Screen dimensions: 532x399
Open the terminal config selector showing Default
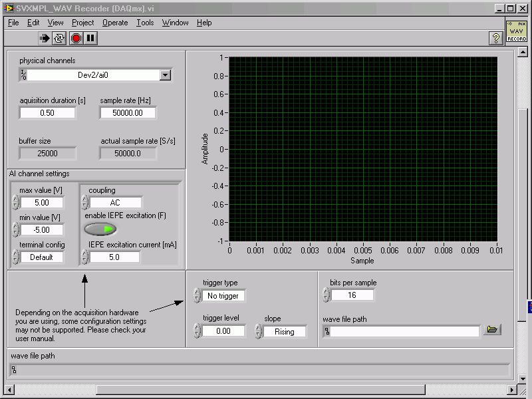(x=41, y=257)
